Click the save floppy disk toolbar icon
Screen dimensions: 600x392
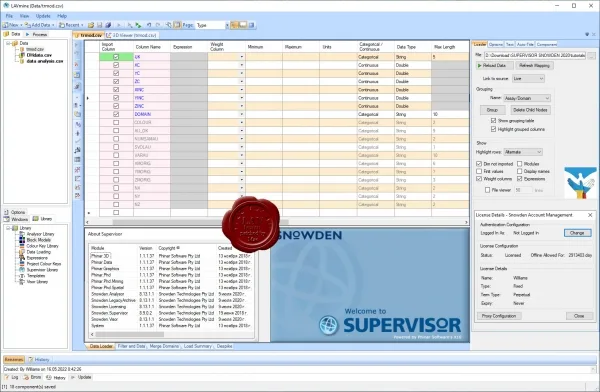point(99,25)
